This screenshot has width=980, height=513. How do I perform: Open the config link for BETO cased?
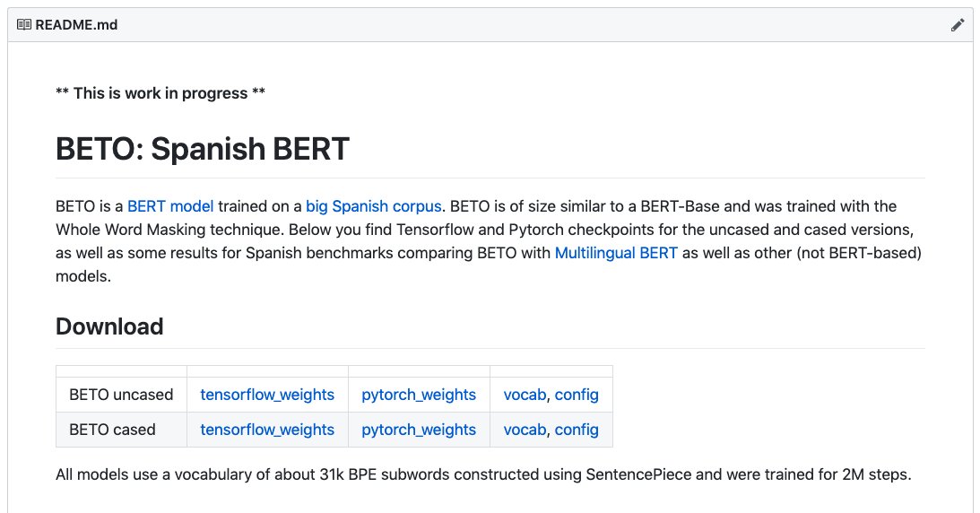(x=577, y=430)
